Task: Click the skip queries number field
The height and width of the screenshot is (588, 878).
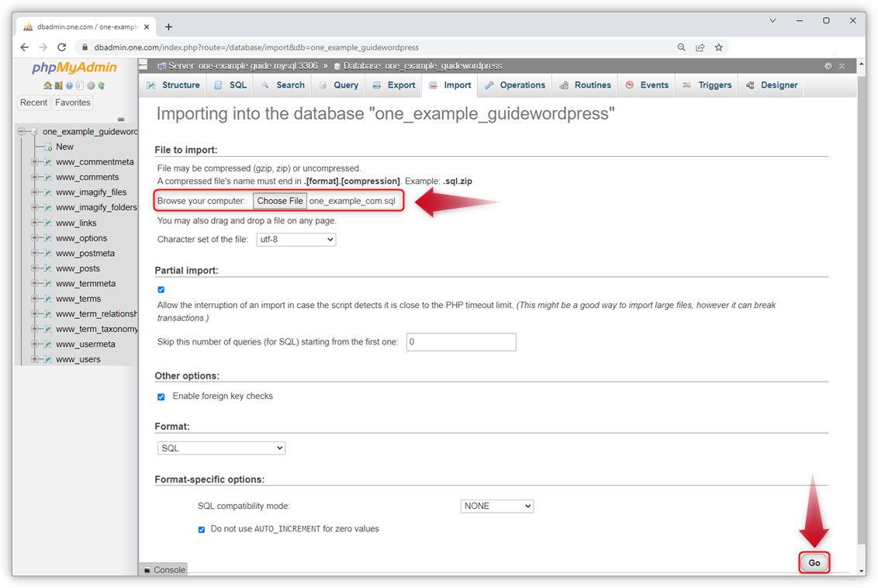Action: tap(461, 342)
